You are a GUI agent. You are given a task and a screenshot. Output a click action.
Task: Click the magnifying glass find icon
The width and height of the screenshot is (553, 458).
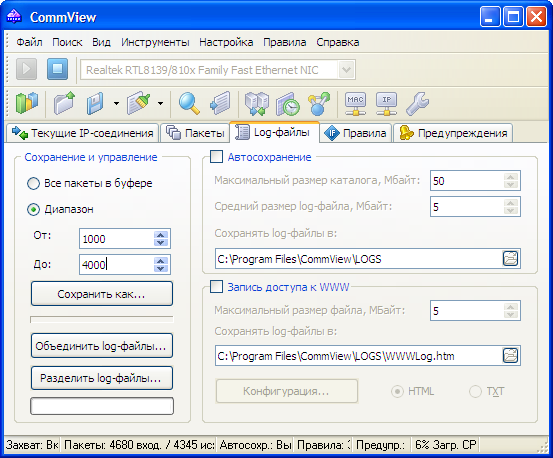point(189,103)
